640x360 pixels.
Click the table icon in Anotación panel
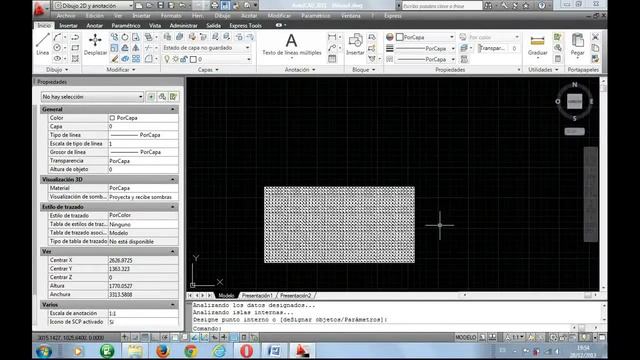click(x=332, y=59)
